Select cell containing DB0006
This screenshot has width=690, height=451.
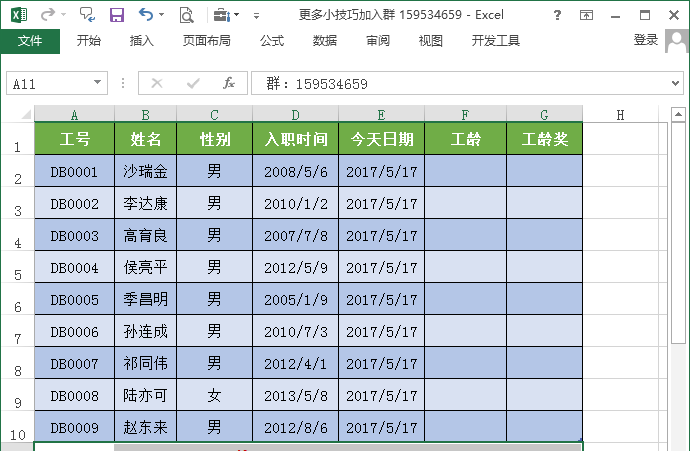pyautogui.click(x=74, y=331)
